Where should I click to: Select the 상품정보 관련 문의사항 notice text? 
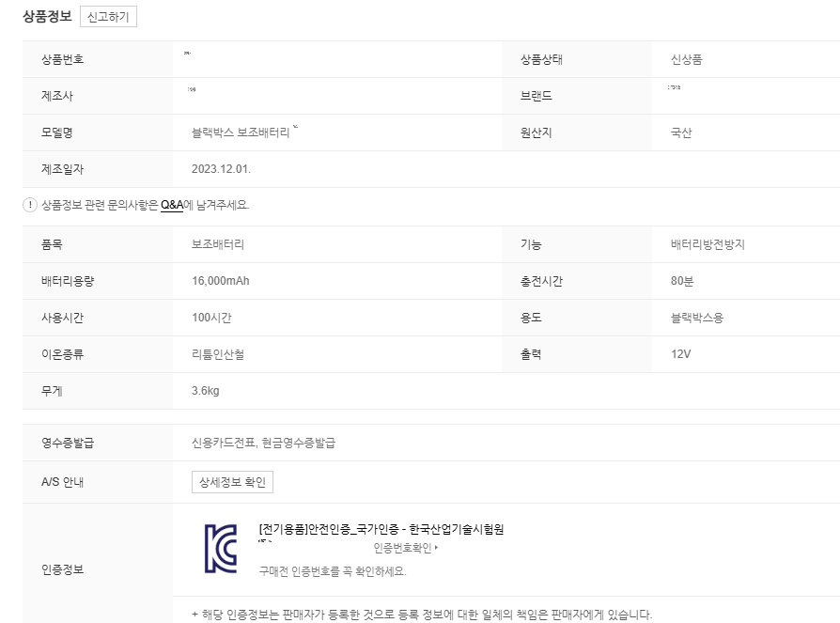point(146,205)
